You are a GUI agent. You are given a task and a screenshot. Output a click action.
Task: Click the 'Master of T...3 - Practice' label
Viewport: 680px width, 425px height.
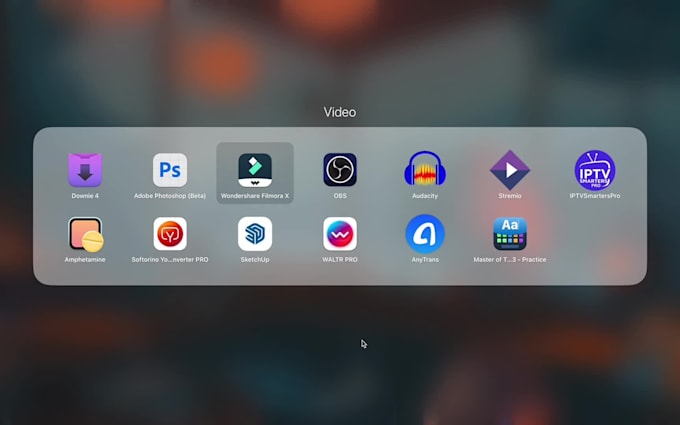tap(510, 260)
